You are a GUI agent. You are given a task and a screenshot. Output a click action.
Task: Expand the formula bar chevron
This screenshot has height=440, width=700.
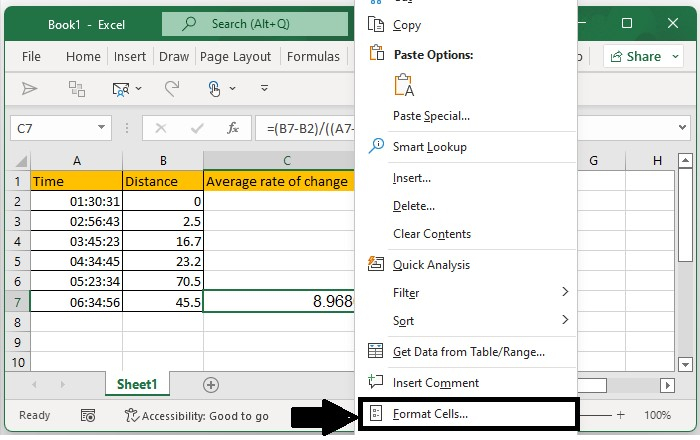pyautogui.click(x=682, y=128)
